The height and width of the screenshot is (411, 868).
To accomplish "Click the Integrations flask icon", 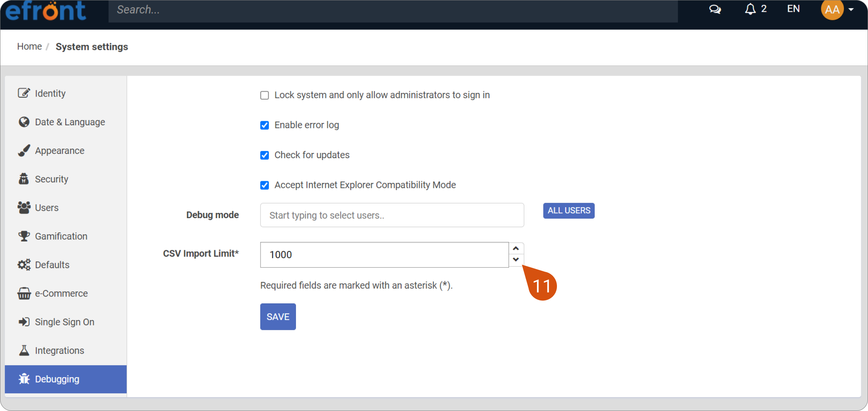I will point(24,351).
